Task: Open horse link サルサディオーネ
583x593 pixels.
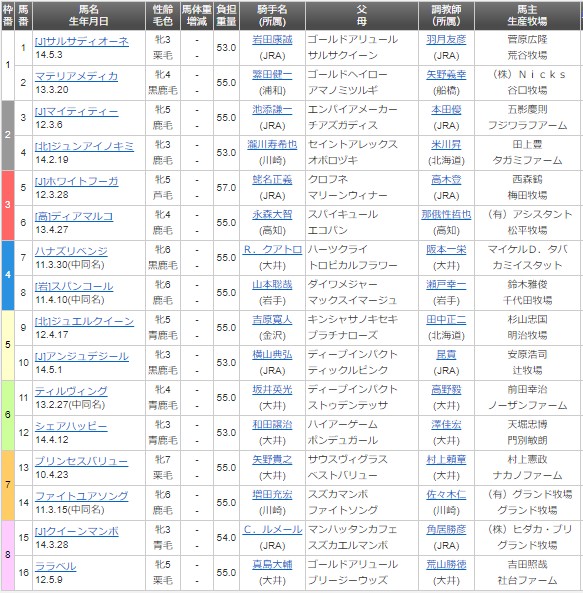Action: pyautogui.click(x=82, y=41)
